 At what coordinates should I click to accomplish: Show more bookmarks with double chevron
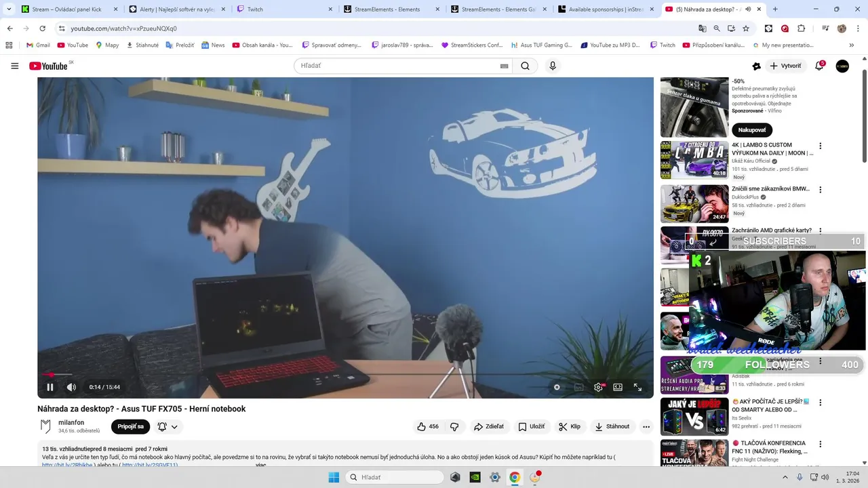click(x=852, y=45)
